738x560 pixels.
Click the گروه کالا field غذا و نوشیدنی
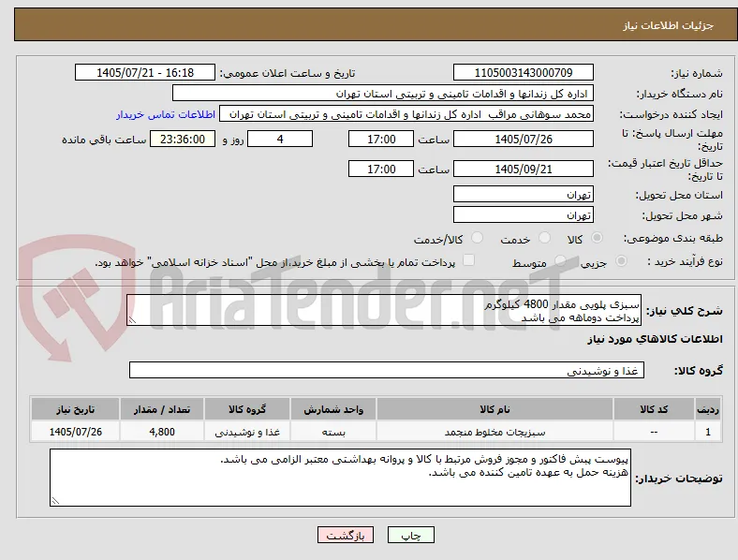click(387, 370)
